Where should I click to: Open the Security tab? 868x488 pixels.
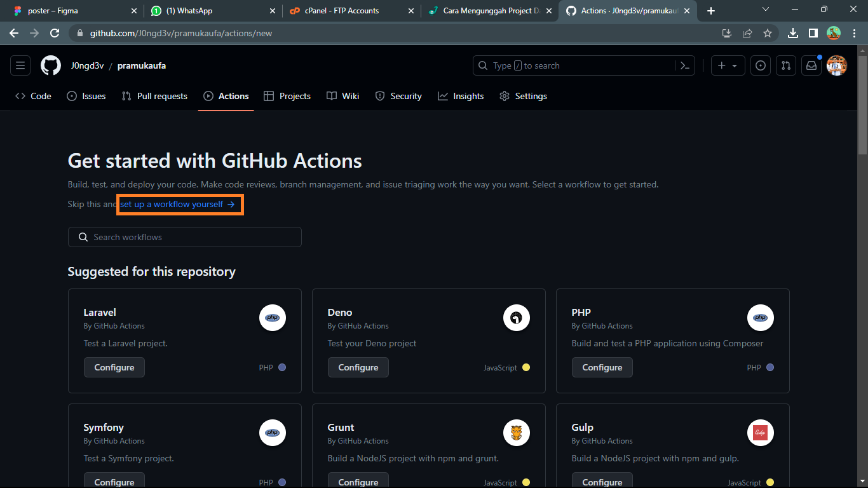coord(398,96)
